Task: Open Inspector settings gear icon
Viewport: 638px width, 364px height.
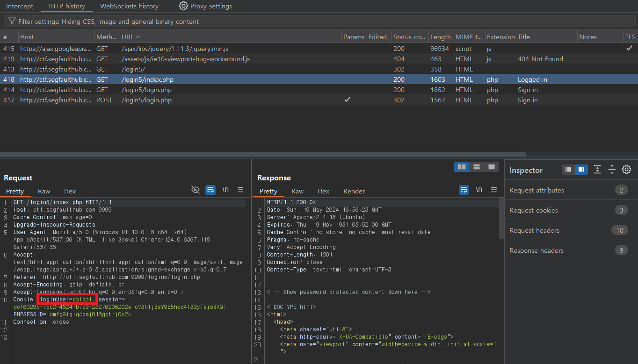Action: click(x=626, y=170)
